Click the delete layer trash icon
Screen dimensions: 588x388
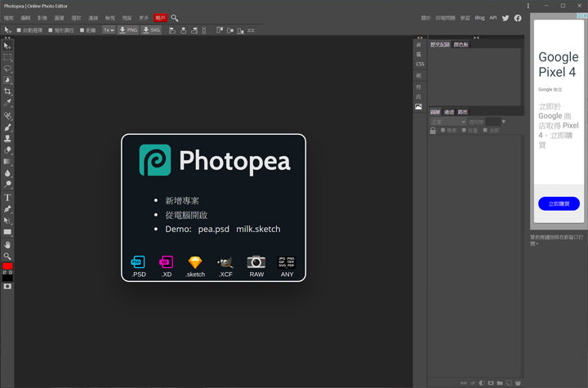click(518, 383)
